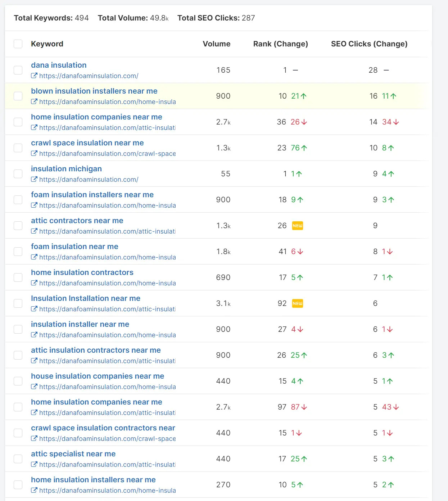Open external link icon for dana insulation URL
Image resolution: width=448 pixels, height=501 pixels.
pyautogui.click(x=34, y=76)
